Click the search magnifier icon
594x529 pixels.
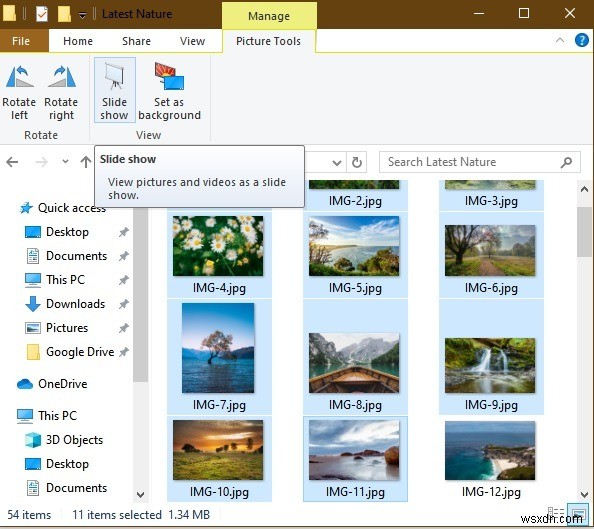point(566,162)
